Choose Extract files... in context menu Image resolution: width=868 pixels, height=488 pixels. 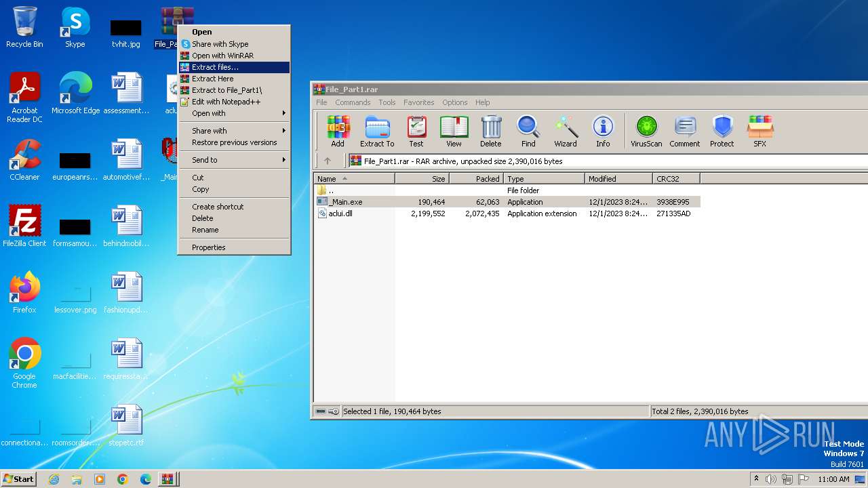point(234,67)
